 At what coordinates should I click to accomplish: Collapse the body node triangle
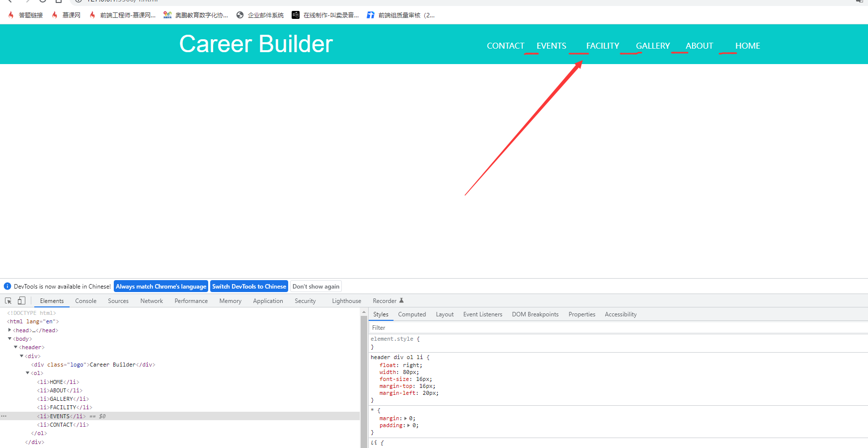[x=9, y=339]
